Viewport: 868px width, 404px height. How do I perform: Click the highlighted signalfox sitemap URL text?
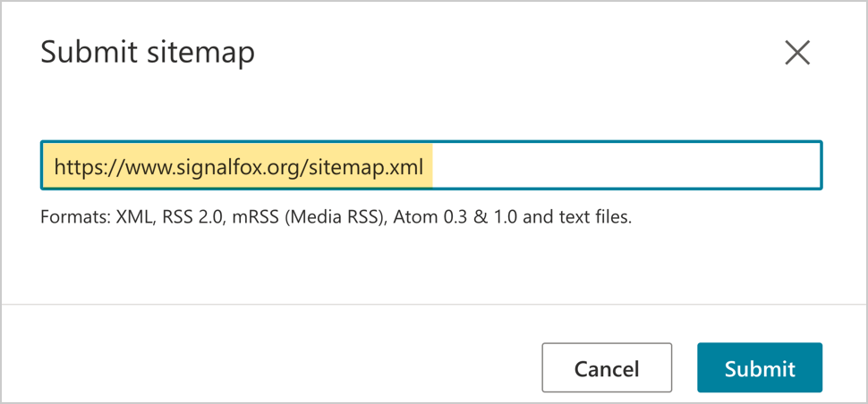pos(239,166)
